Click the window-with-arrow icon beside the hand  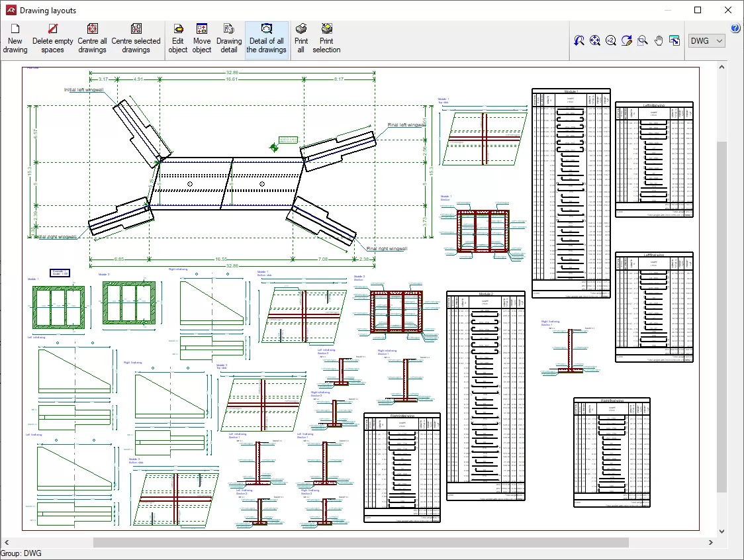[674, 41]
